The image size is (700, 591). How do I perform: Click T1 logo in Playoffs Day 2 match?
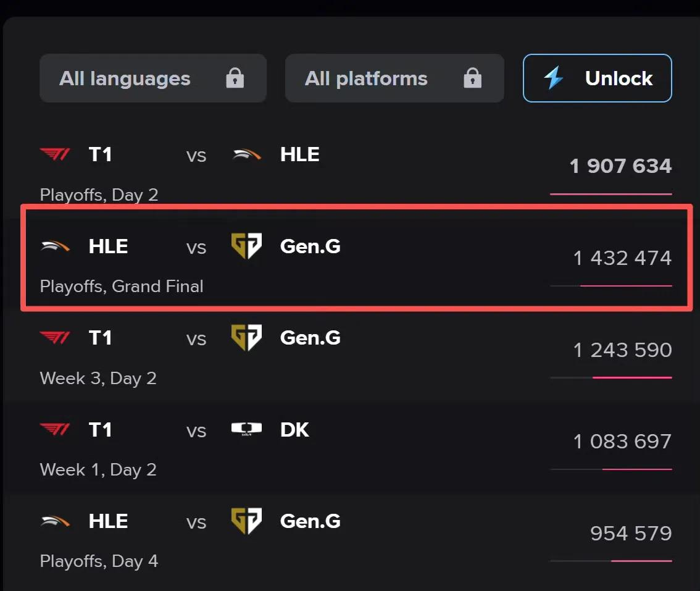pyautogui.click(x=55, y=154)
